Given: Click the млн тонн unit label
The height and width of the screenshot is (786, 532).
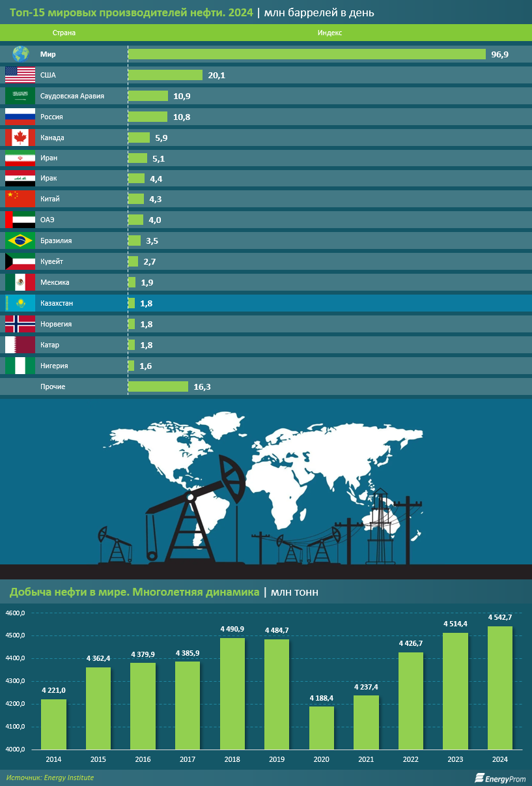Looking at the screenshot, I should pyautogui.click(x=294, y=592).
